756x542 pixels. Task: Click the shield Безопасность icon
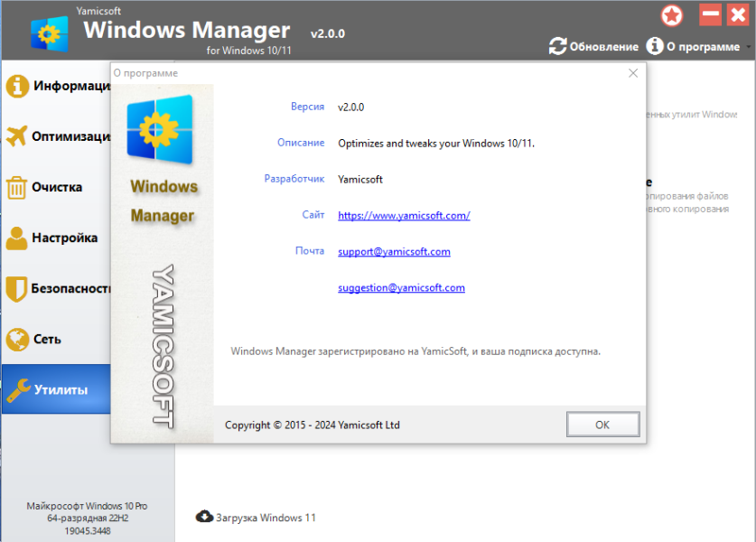pos(16,289)
